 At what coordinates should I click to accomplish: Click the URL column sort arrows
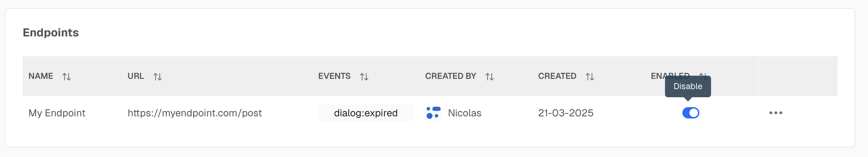[x=158, y=77]
